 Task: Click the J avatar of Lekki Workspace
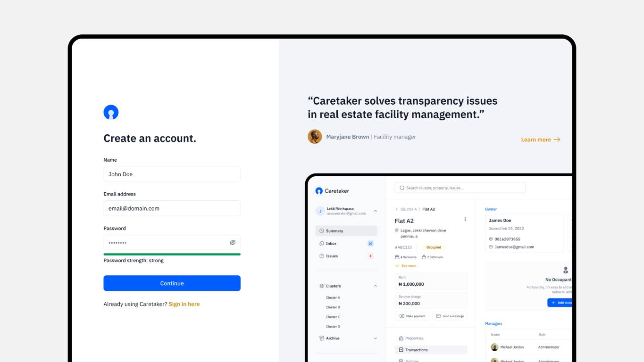320,211
